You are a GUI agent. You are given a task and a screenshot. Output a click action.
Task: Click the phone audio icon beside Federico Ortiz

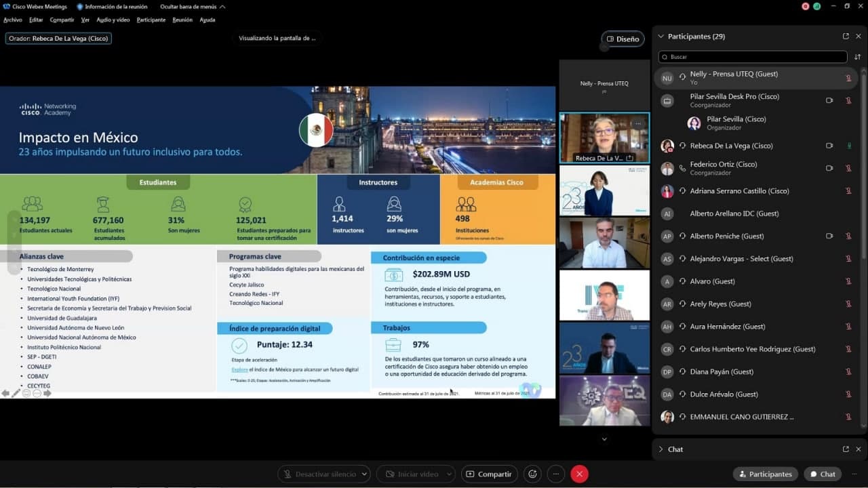(x=682, y=168)
